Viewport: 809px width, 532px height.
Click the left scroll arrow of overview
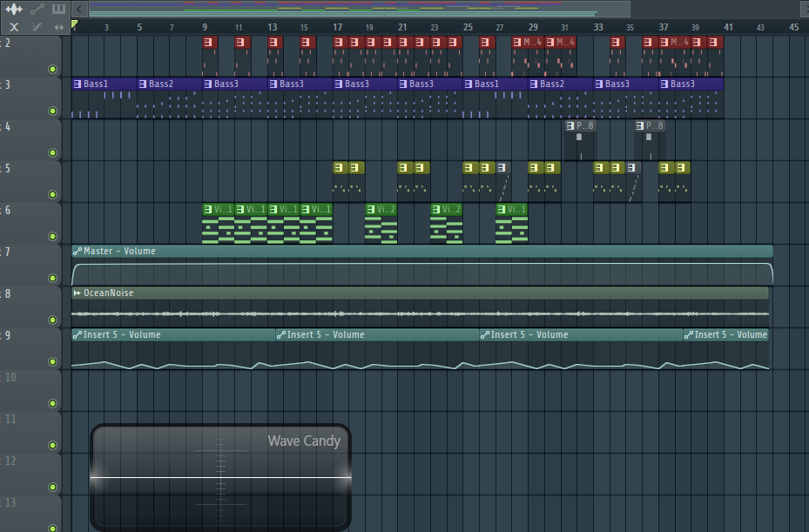pyautogui.click(x=79, y=9)
